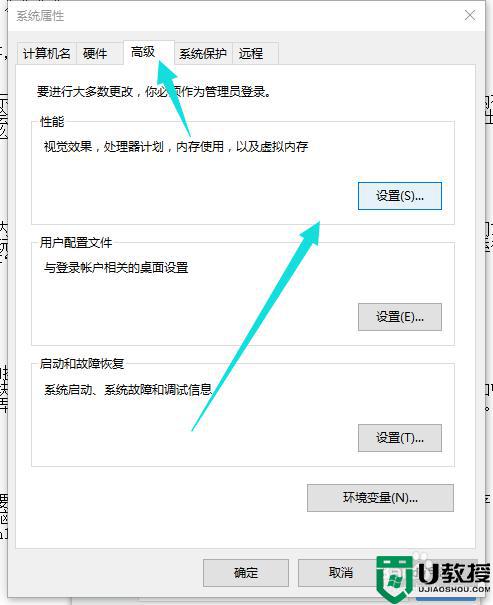Open performance settings via 设置(S)

400,196
